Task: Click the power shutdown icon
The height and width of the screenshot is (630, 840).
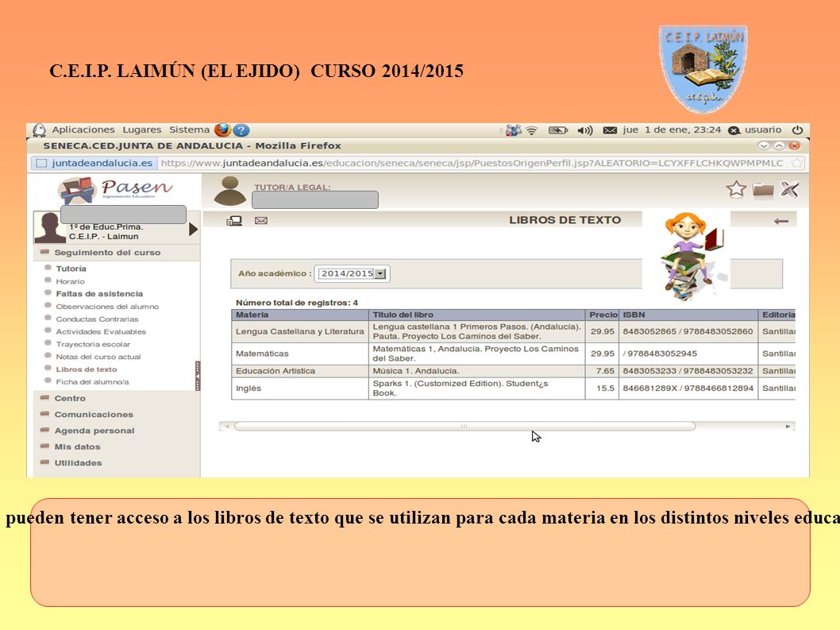Action: tap(798, 129)
